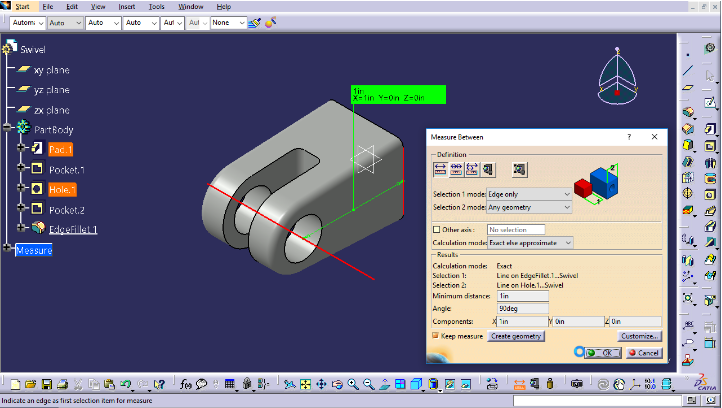Click the Zoom In magnifier icon
The height and width of the screenshot is (408, 722).
coord(354,384)
